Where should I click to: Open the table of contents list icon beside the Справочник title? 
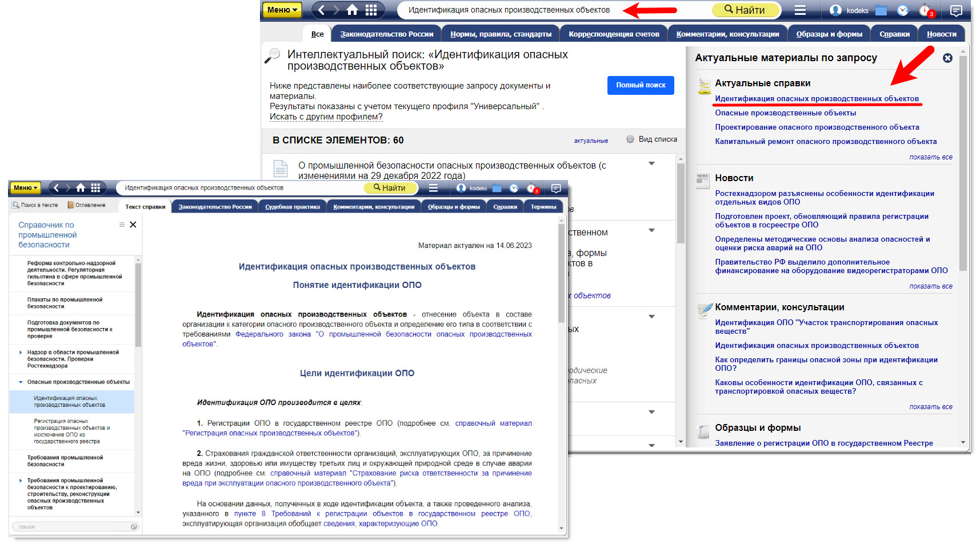click(x=122, y=225)
